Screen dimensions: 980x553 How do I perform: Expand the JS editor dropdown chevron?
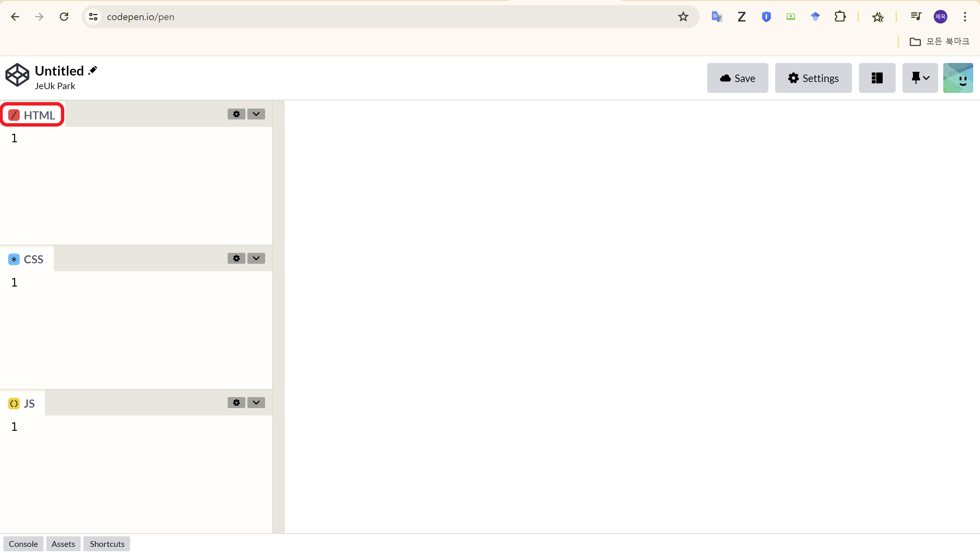tap(256, 403)
